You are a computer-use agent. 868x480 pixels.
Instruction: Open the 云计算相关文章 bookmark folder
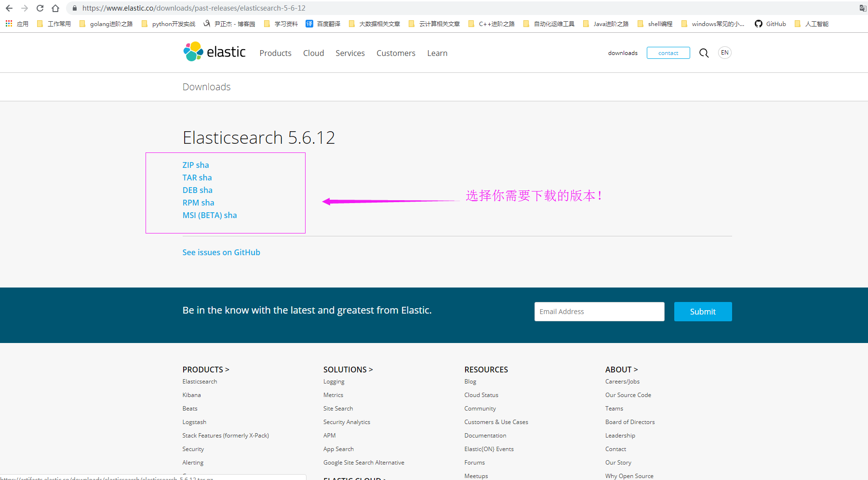[434, 24]
